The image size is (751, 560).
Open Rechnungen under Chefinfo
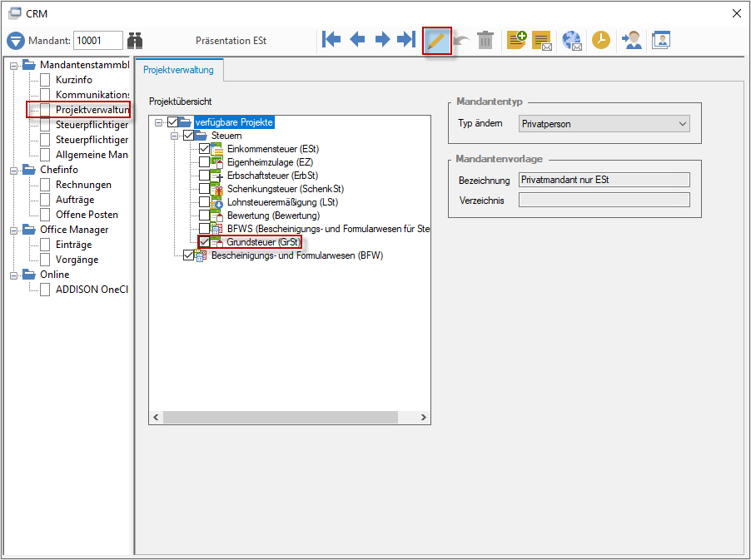[x=83, y=185]
